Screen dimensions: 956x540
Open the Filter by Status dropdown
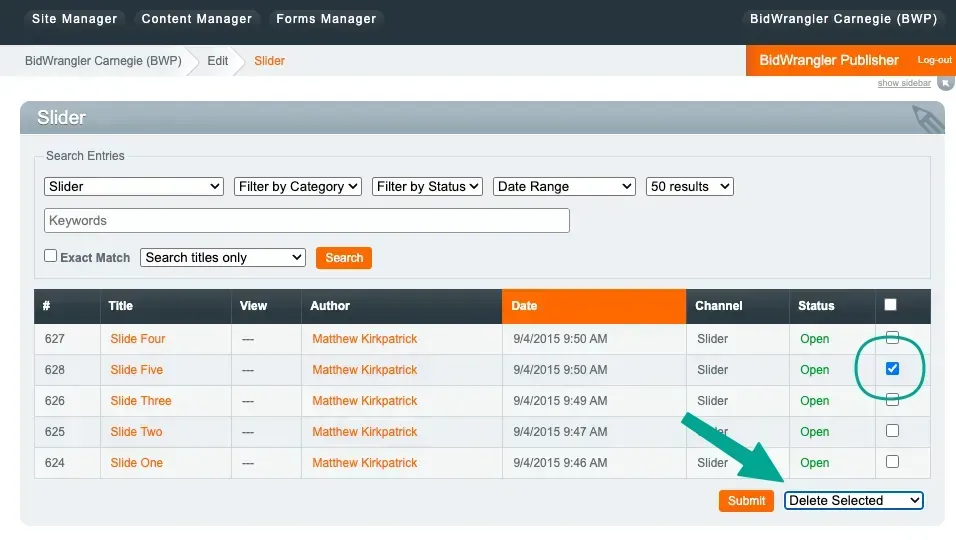[427, 187]
